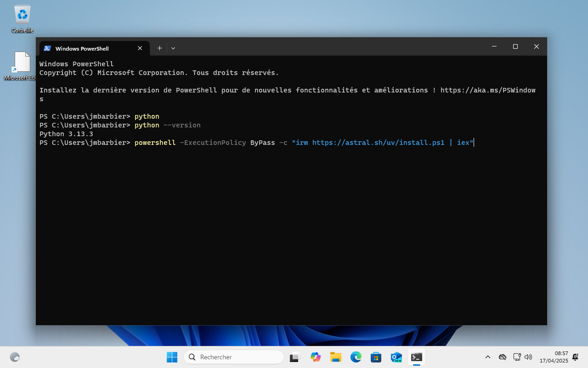The image size is (588, 368).
Task: Click the Terminal icon in the taskbar
Action: click(x=416, y=357)
